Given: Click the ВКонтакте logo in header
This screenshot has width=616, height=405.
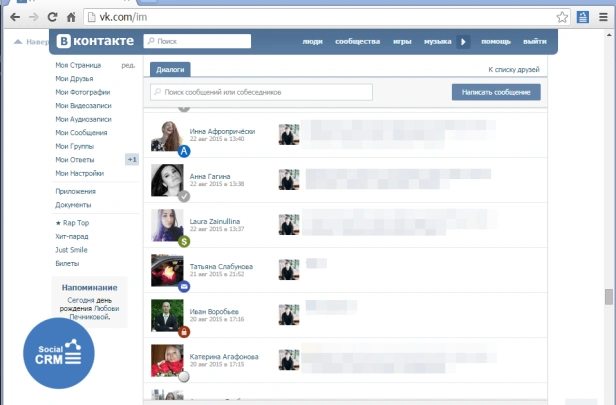Looking at the screenshot, I should click(96, 41).
